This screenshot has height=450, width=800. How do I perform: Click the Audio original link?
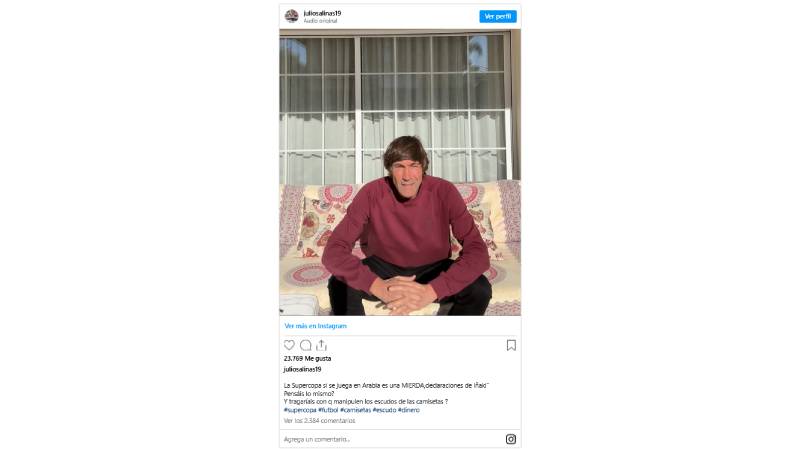(x=320, y=21)
